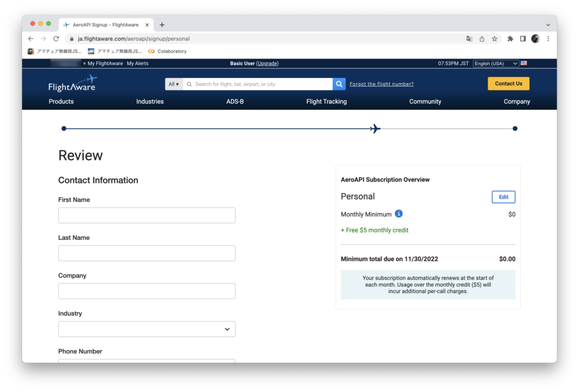
Task: Click the First Name input field
Action: tap(146, 216)
